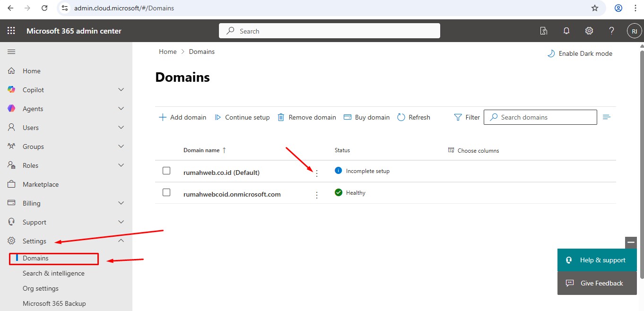This screenshot has height=311, width=644.
Task: Select the rumahweb.co.id domain checkbox
Action: pyautogui.click(x=166, y=171)
